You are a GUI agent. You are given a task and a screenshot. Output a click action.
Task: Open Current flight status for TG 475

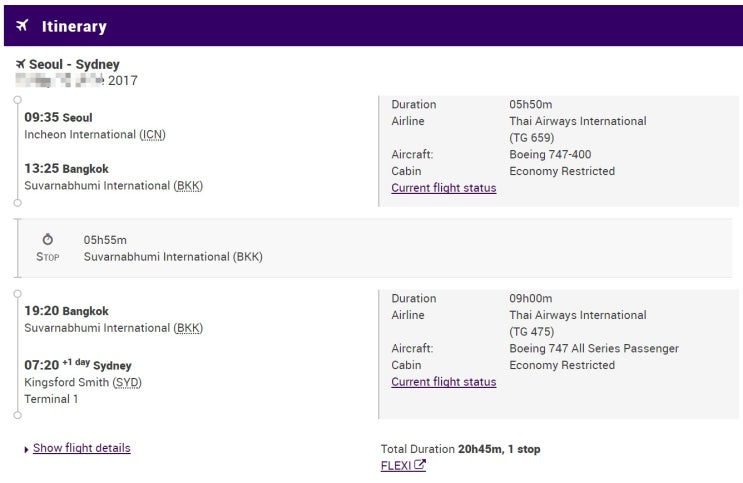[x=443, y=382]
